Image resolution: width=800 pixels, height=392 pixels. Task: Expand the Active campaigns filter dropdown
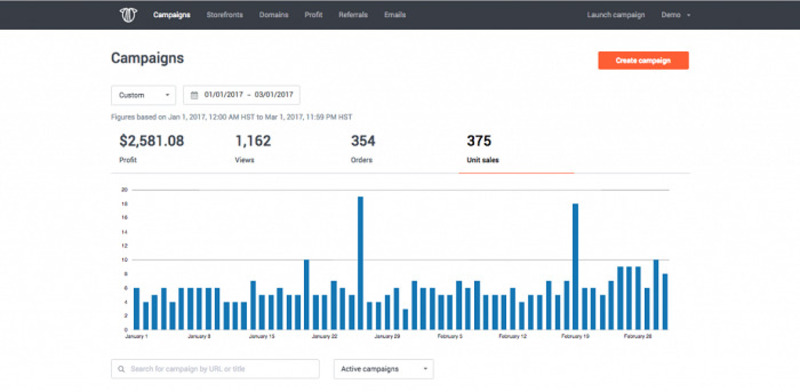click(384, 369)
